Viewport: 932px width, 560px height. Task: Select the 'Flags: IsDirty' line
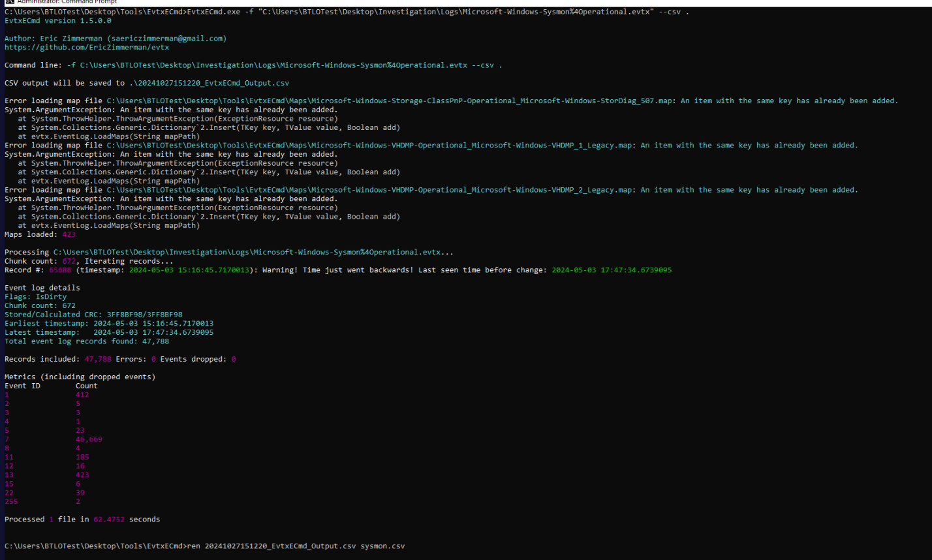(36, 296)
